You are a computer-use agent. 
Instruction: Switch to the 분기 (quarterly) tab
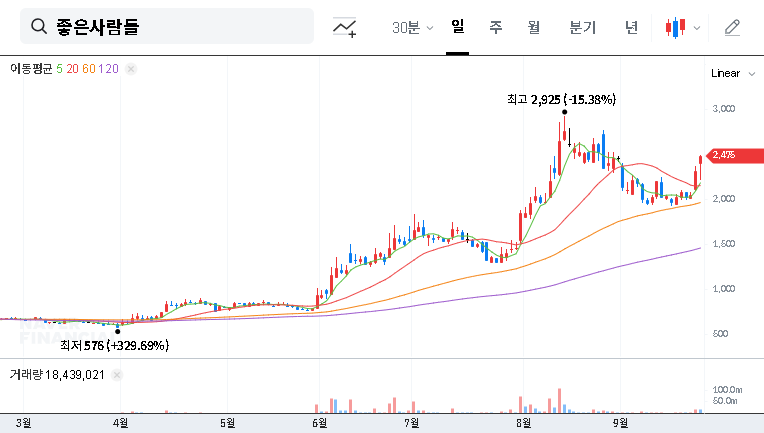582,27
